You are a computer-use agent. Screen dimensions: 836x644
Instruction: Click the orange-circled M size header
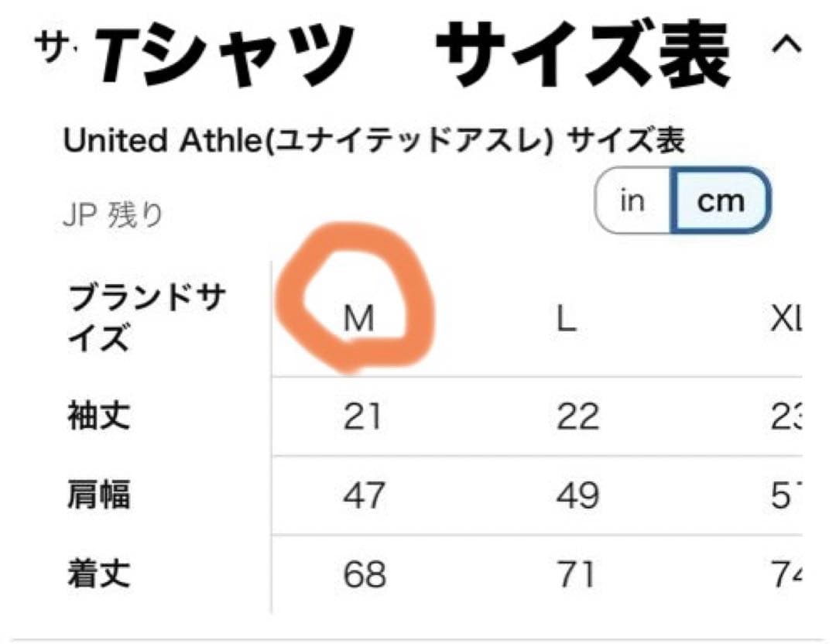(358, 319)
